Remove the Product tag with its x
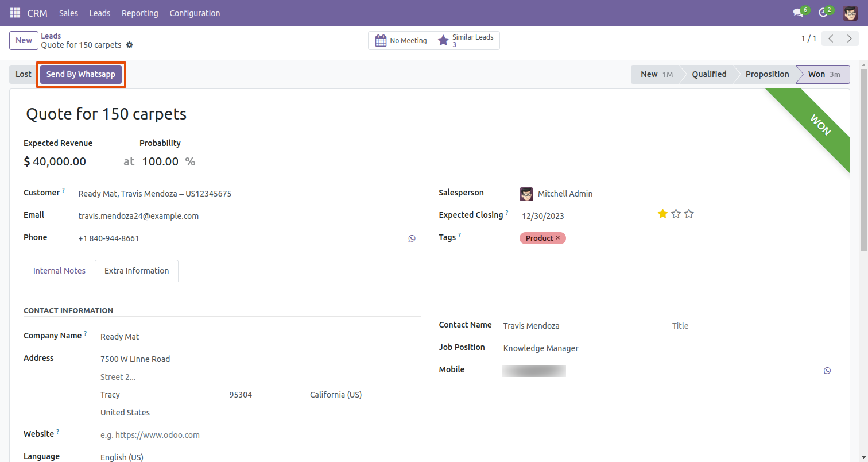 [x=557, y=238]
